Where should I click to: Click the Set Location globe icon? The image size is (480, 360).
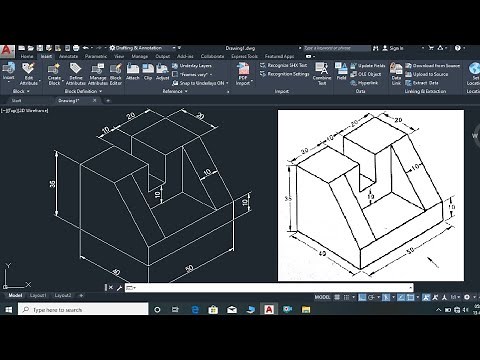click(474, 68)
